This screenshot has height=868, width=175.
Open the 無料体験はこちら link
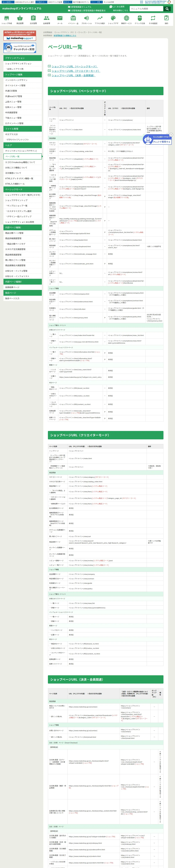point(120,10)
